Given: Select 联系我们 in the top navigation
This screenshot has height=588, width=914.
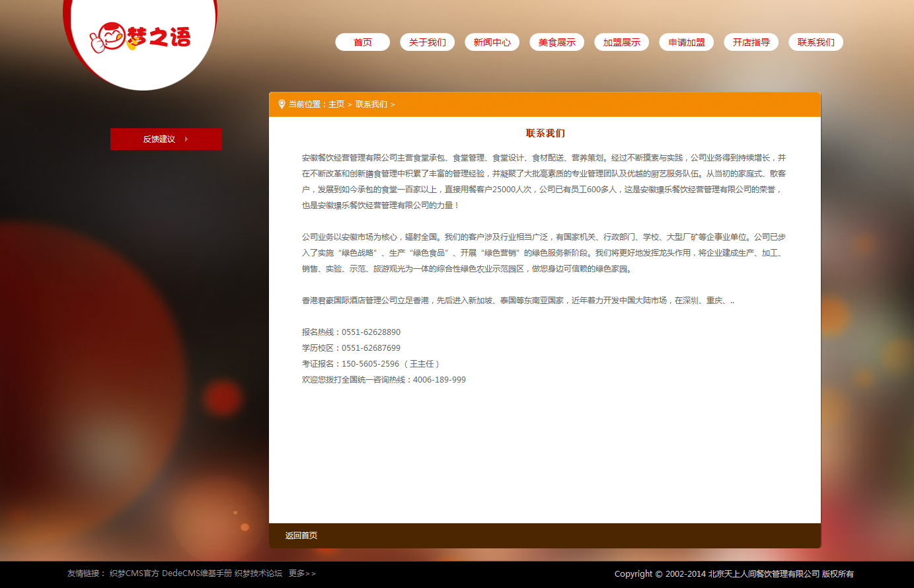Looking at the screenshot, I should [x=816, y=42].
